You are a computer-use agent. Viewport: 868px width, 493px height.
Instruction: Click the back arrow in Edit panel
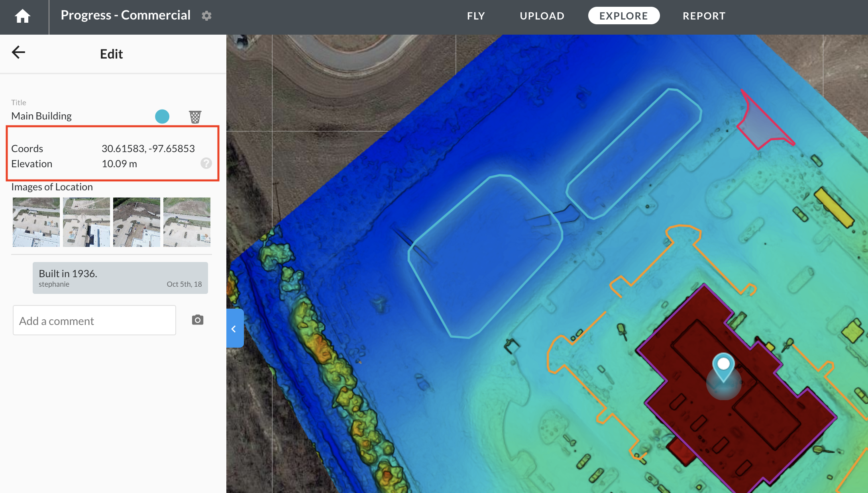pyautogui.click(x=18, y=52)
